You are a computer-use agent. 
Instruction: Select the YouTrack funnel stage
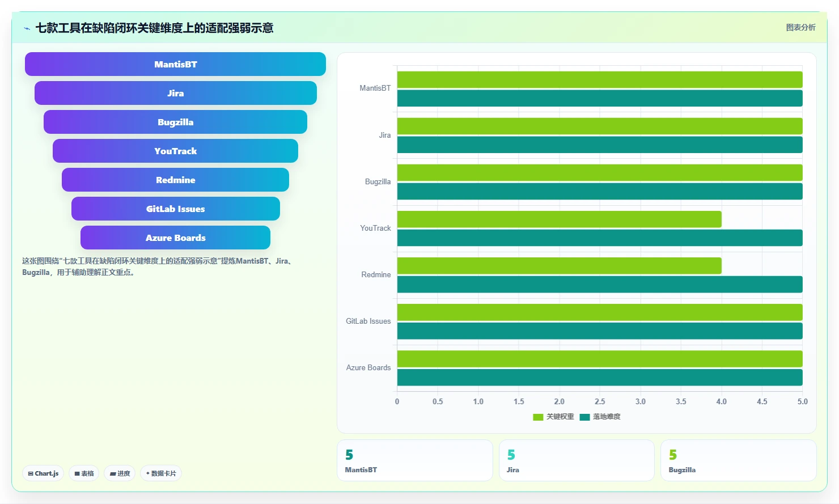175,151
